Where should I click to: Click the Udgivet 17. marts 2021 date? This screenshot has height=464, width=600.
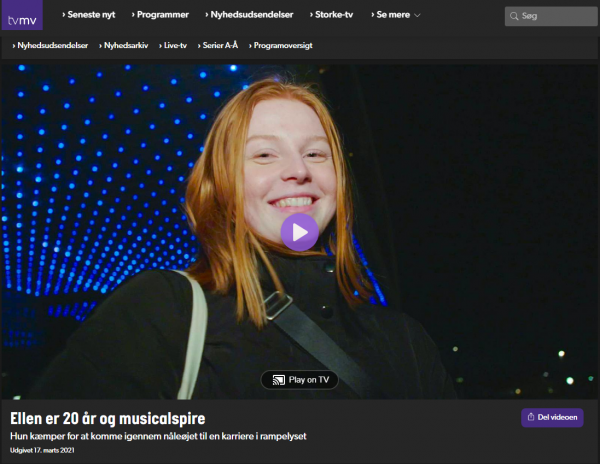(42, 450)
